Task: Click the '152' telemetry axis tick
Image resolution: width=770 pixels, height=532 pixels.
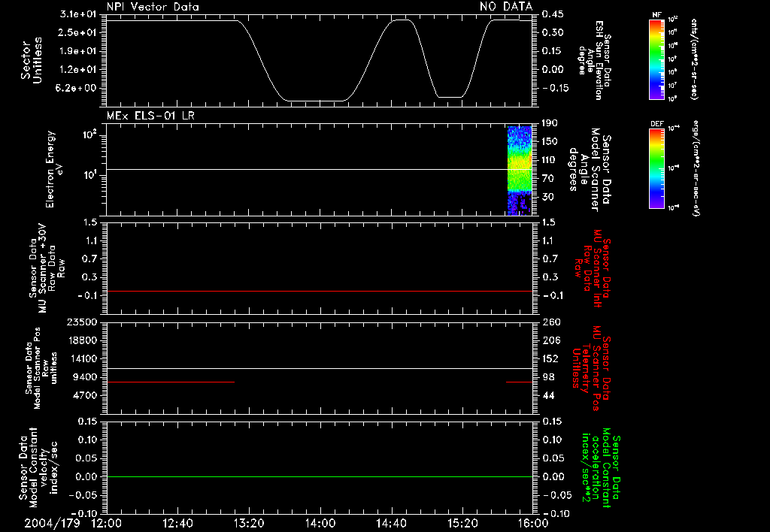Action: [x=550, y=358]
